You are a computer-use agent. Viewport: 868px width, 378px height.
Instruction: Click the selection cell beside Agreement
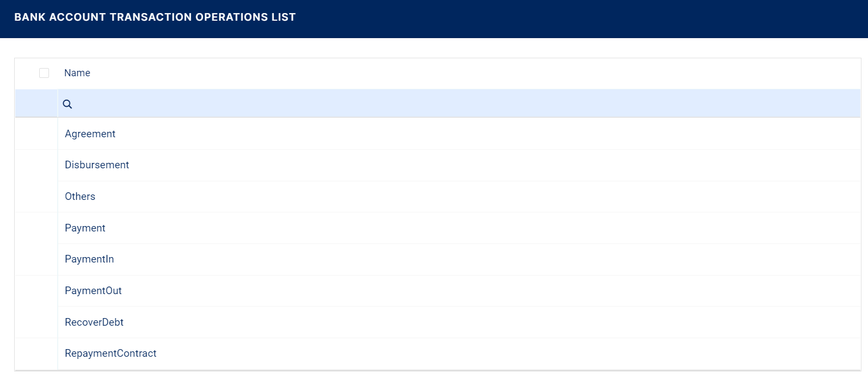coord(36,134)
